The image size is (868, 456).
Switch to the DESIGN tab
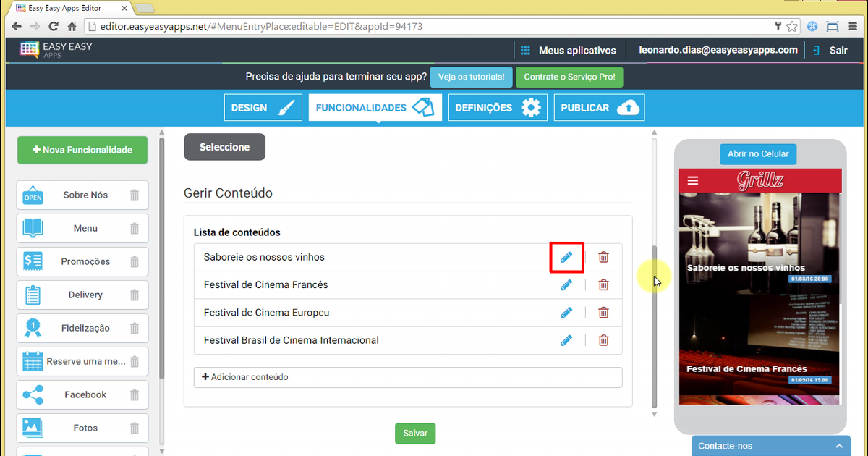coord(263,108)
